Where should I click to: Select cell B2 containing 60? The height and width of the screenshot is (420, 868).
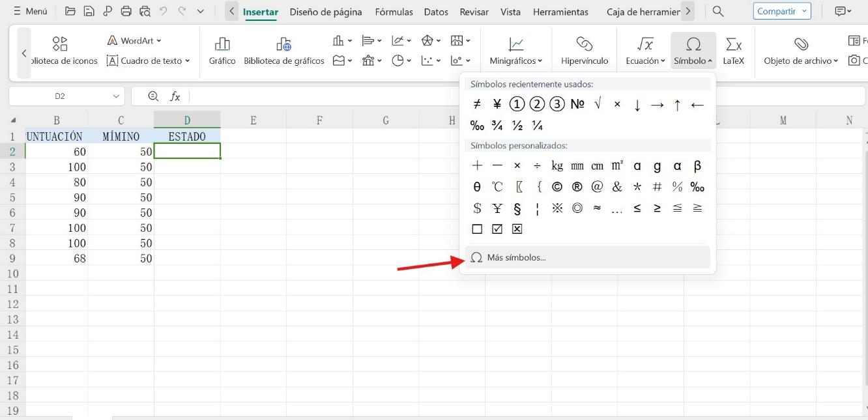57,152
